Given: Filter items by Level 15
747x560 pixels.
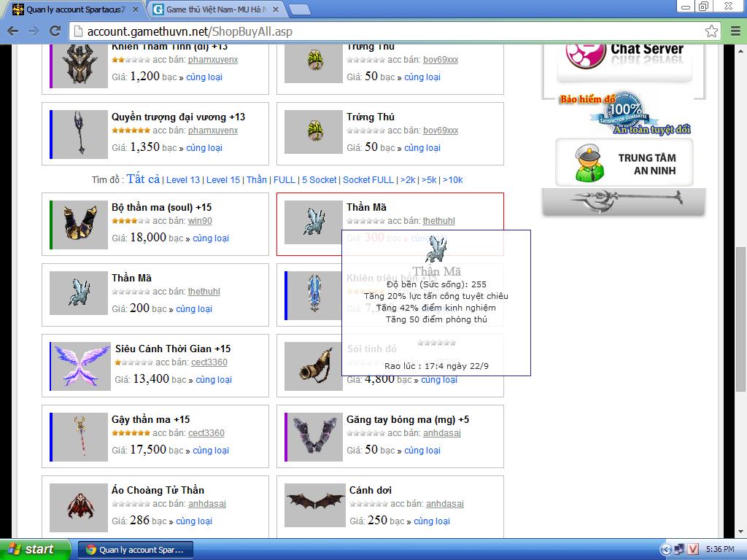Looking at the screenshot, I should pos(223,180).
